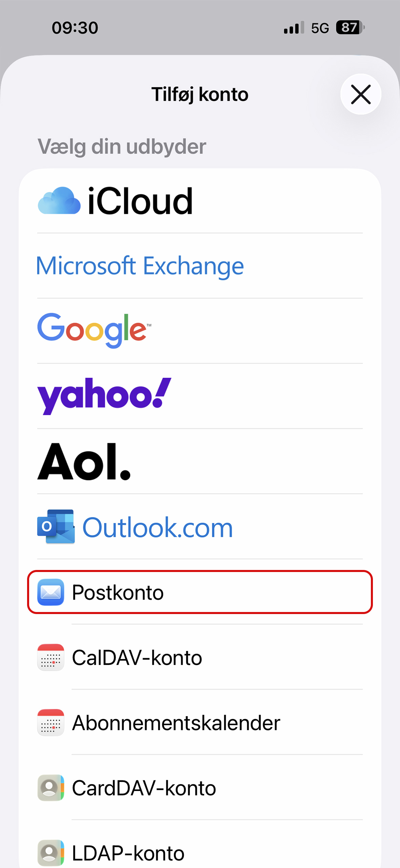Close the Tilføj konto sheet
Image resolution: width=400 pixels, height=868 pixels.
pyautogui.click(x=361, y=94)
